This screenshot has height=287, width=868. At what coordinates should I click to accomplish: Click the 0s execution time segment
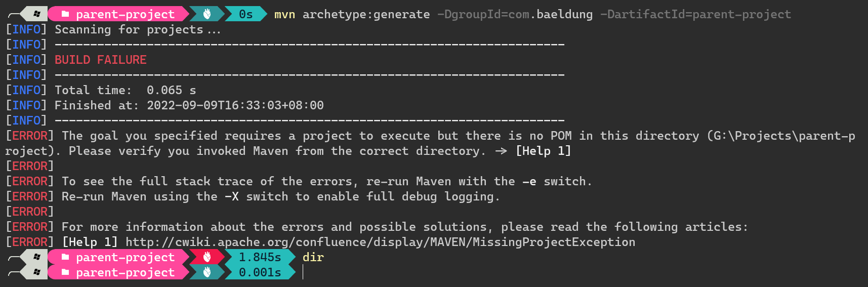point(246,14)
